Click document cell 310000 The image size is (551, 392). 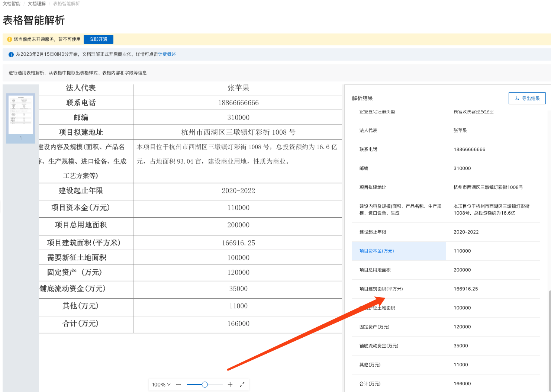[238, 118]
